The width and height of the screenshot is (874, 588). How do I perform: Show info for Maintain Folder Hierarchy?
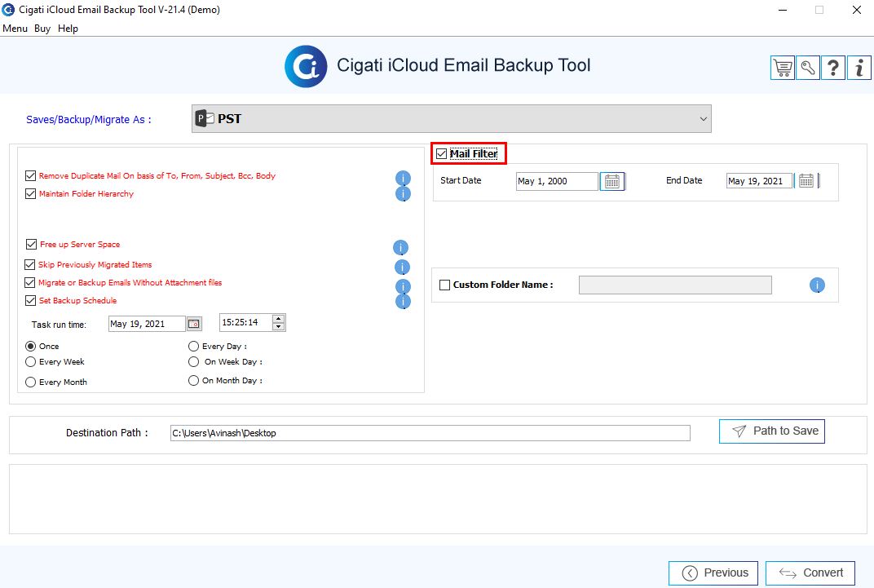coord(403,194)
